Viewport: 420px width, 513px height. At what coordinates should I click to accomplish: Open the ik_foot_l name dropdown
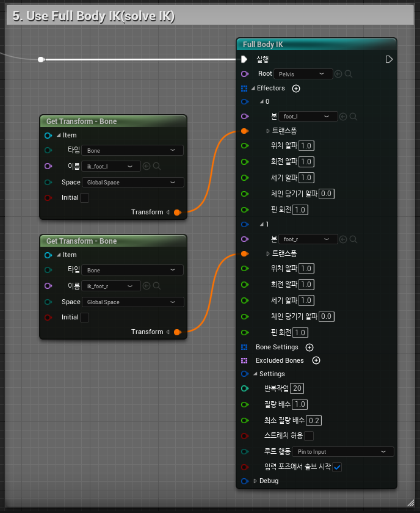click(x=111, y=166)
